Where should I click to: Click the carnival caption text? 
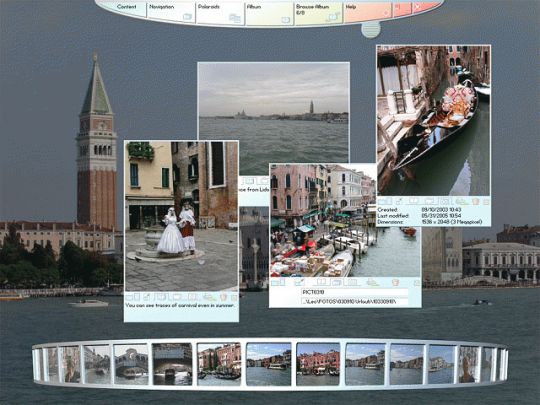(180, 305)
